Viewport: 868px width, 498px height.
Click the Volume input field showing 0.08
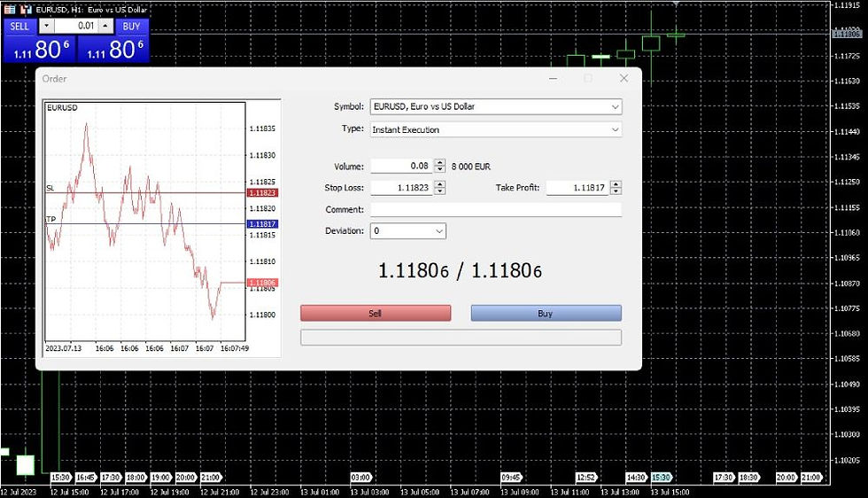tap(401, 166)
